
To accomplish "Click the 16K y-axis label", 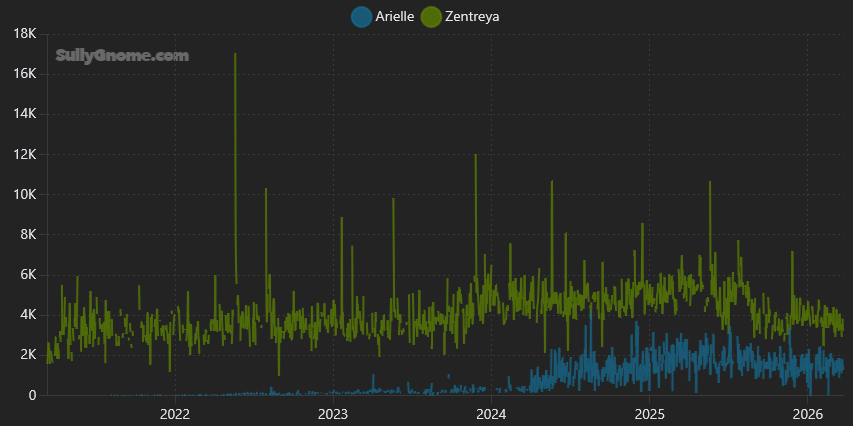I will (x=24, y=74).
